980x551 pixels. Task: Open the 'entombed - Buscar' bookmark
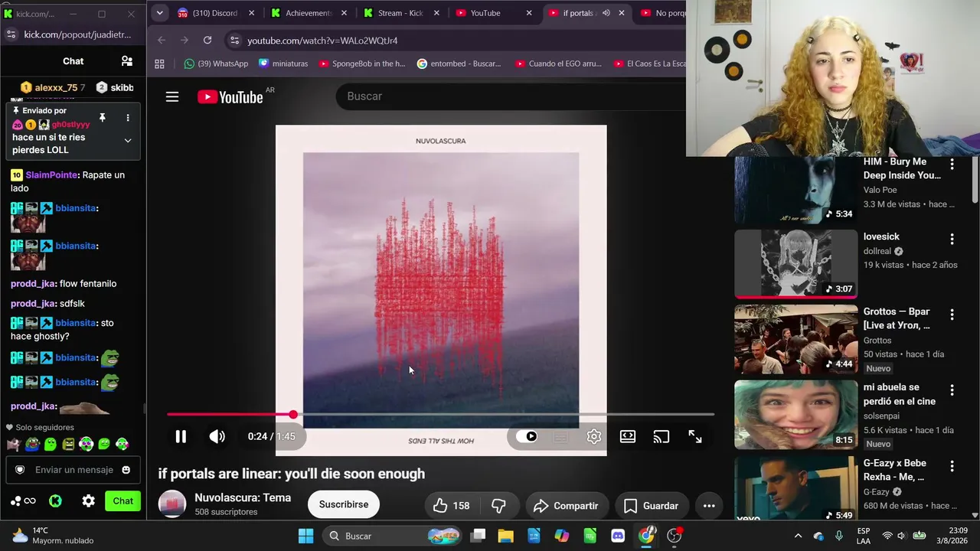459,64
